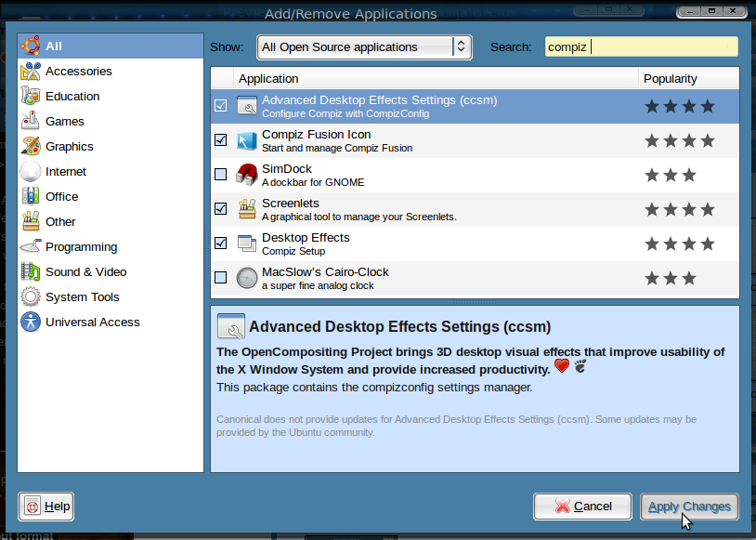Select the Universal Access category
This screenshot has width=756, height=540.
(111, 322)
